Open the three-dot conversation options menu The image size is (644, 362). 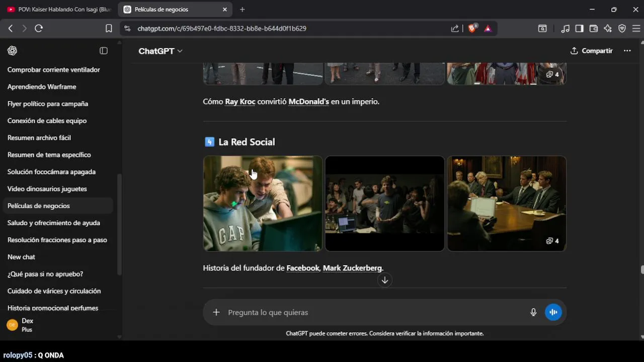pos(627,51)
